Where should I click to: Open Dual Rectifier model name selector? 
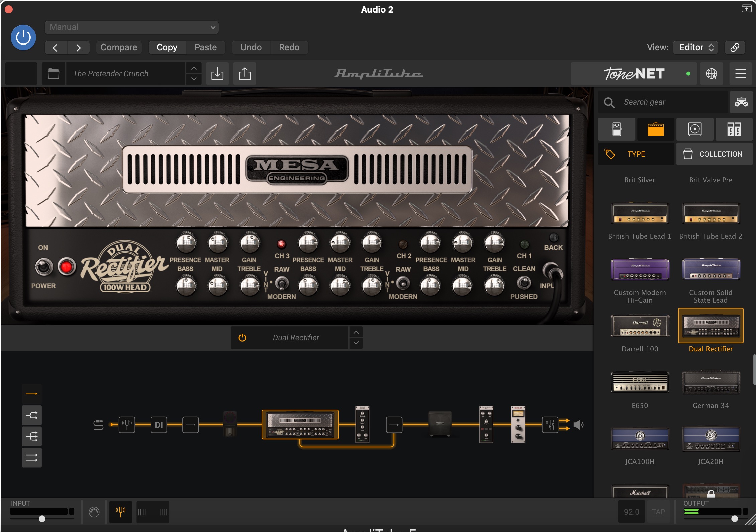click(x=296, y=338)
